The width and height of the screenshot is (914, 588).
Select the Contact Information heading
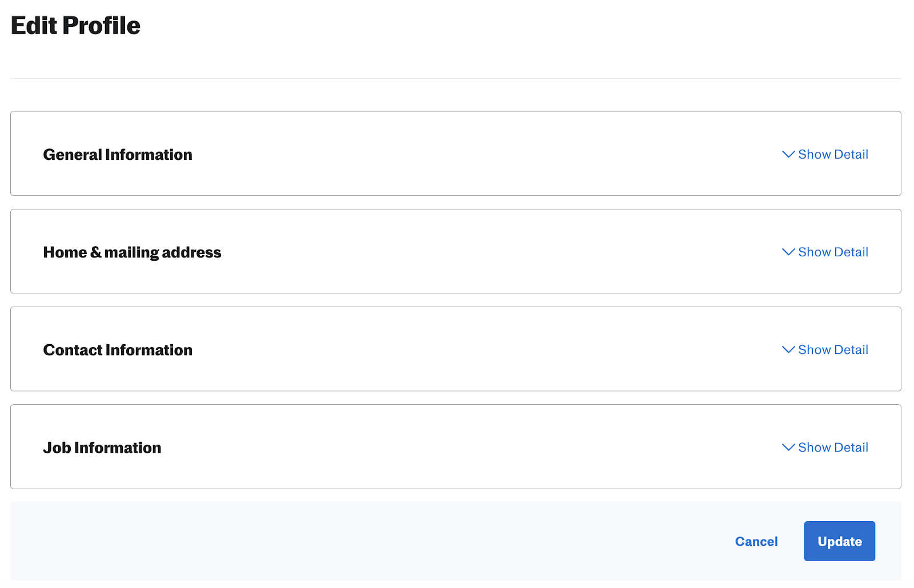118,350
